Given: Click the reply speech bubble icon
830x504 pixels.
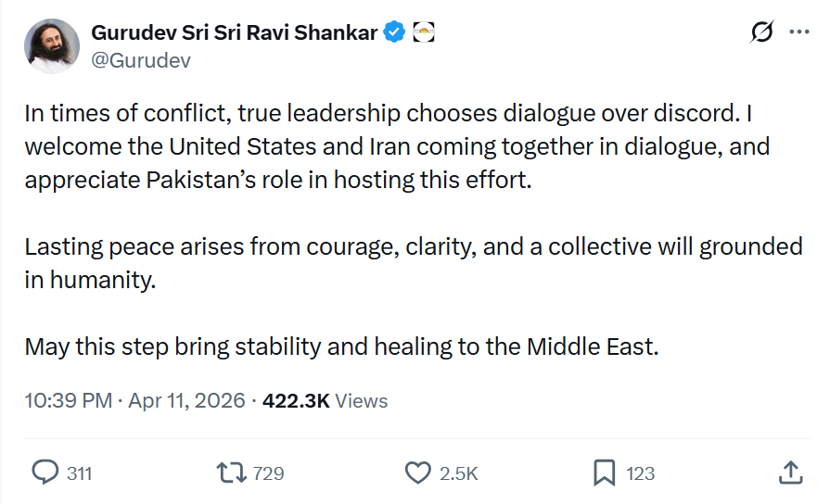Looking at the screenshot, I should 45,472.
